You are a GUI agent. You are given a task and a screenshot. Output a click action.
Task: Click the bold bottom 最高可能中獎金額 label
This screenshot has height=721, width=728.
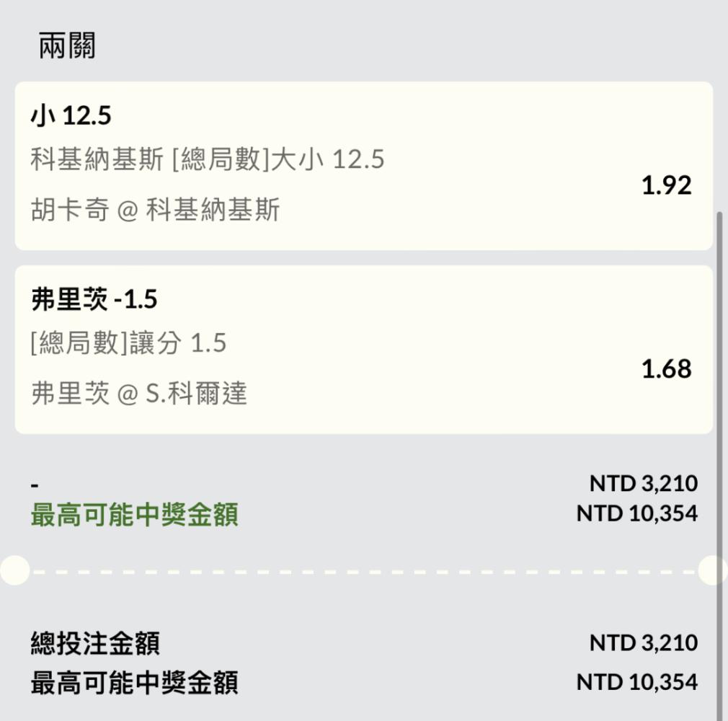[134, 683]
